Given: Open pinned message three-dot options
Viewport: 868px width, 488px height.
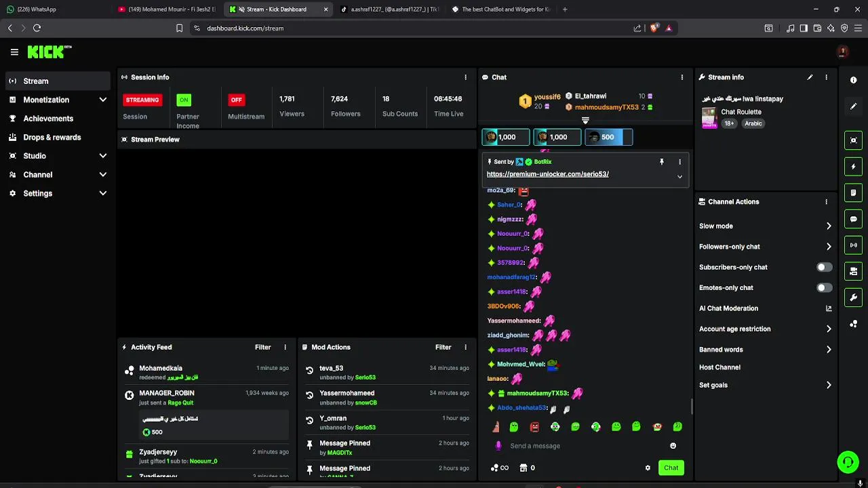Looking at the screenshot, I should pos(679,162).
